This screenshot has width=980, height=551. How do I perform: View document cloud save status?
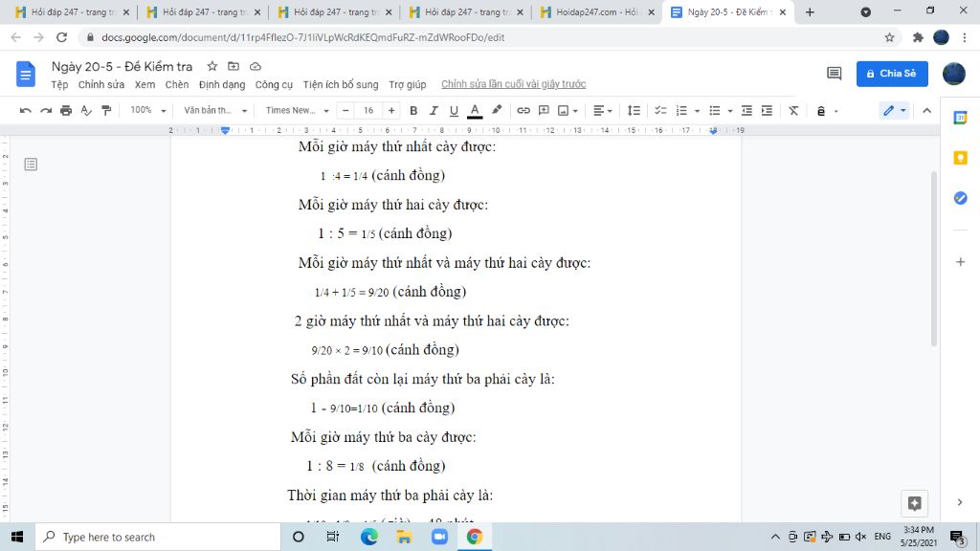pos(255,66)
